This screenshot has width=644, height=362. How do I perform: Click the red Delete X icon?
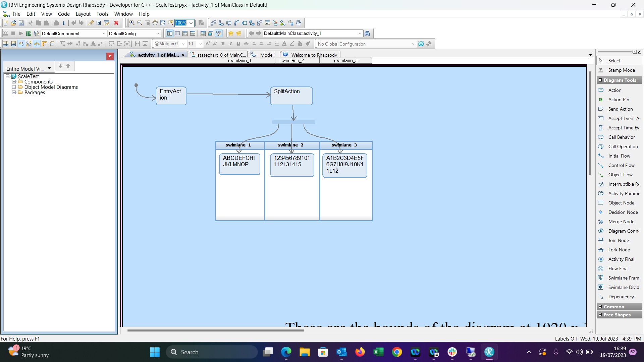click(x=116, y=23)
